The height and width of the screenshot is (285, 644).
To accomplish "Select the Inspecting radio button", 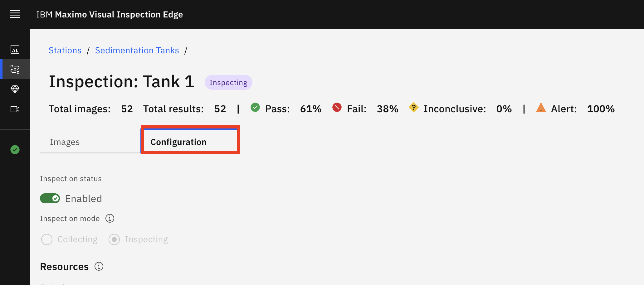I will [x=114, y=239].
